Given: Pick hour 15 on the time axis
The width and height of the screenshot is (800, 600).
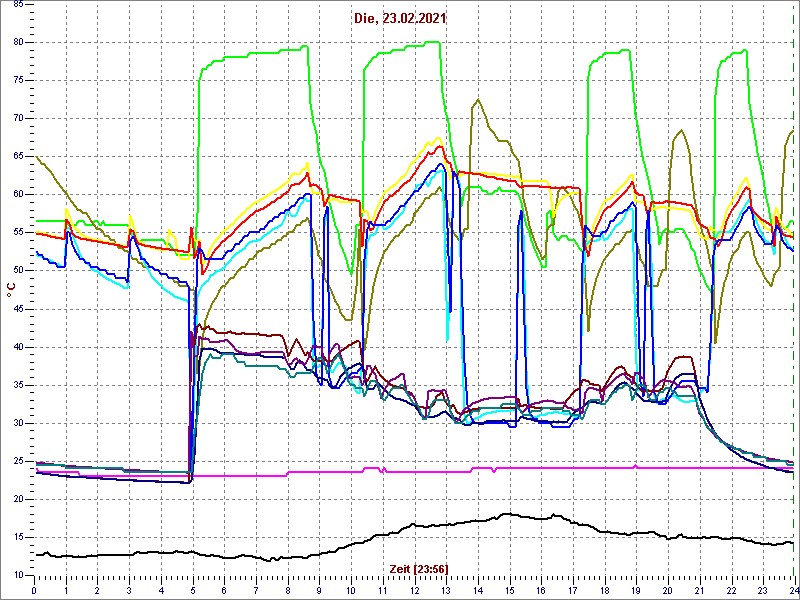Looking at the screenshot, I should (x=509, y=590).
